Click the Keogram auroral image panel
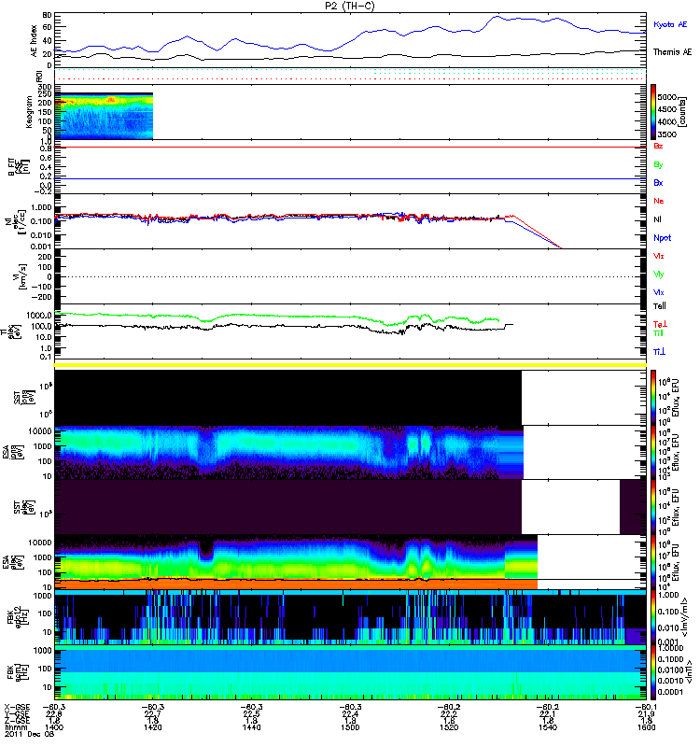Viewport: 700px width, 747px height. [x=104, y=116]
